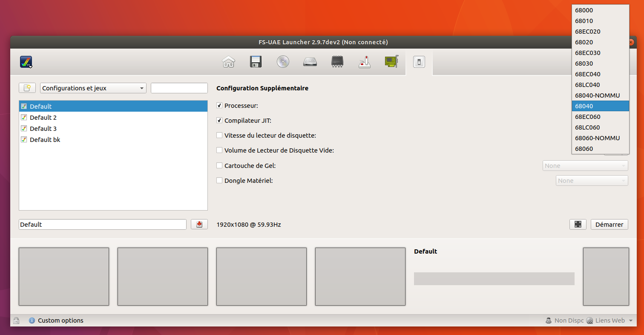This screenshot has width=644, height=335.
Task: Select highlighted 68040 processor option
Action: [x=601, y=106]
